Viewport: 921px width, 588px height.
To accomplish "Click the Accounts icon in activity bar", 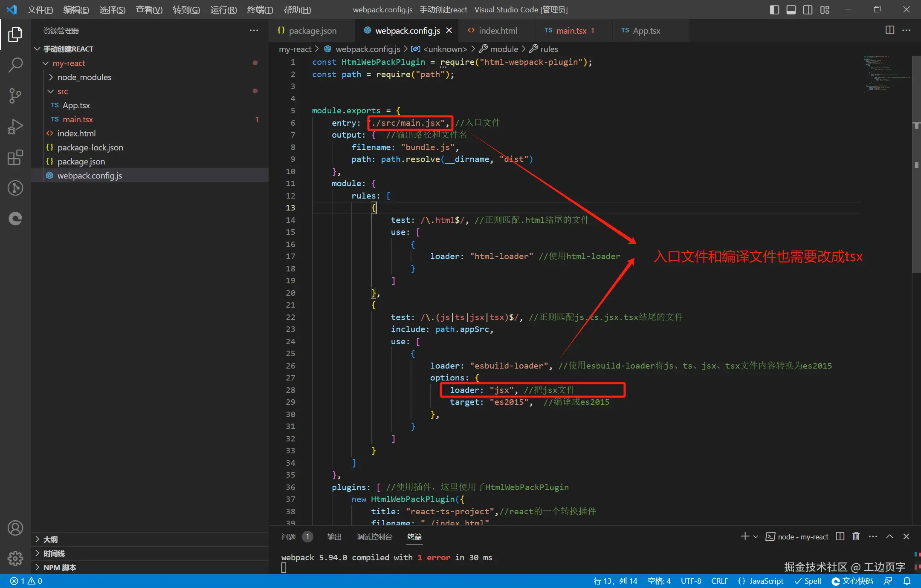I will pos(15,528).
